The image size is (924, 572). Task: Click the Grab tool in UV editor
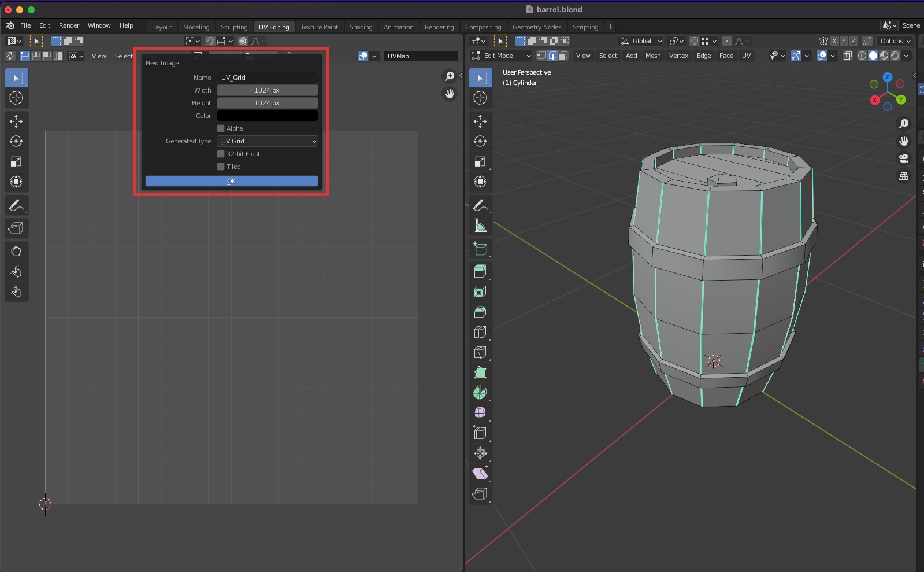pos(16,251)
